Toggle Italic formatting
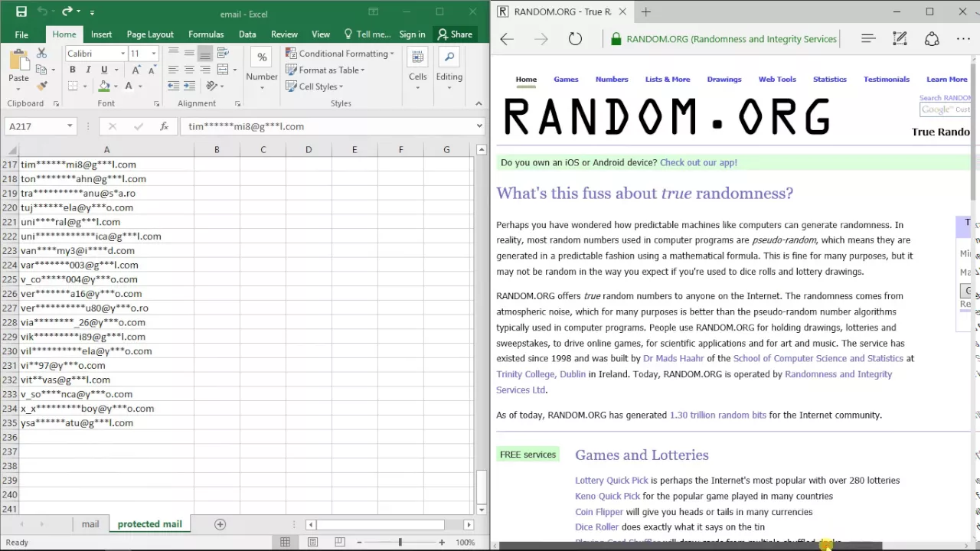This screenshot has height=551, width=980. (88, 70)
